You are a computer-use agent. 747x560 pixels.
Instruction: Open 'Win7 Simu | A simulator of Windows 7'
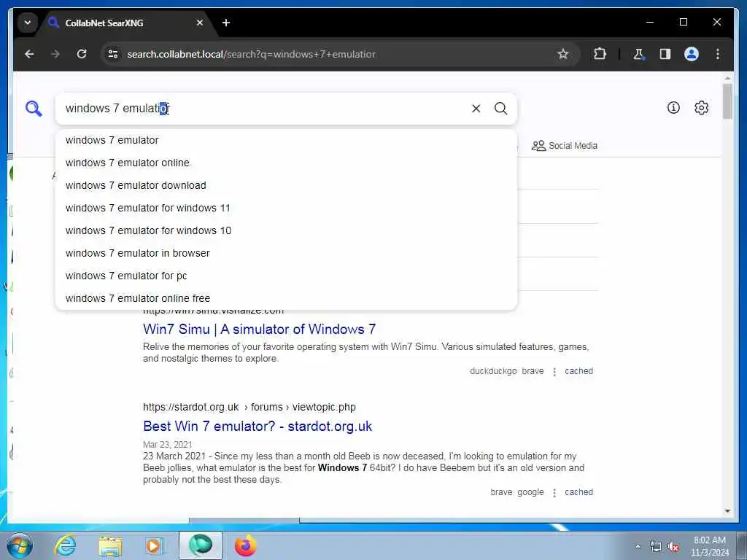click(259, 329)
